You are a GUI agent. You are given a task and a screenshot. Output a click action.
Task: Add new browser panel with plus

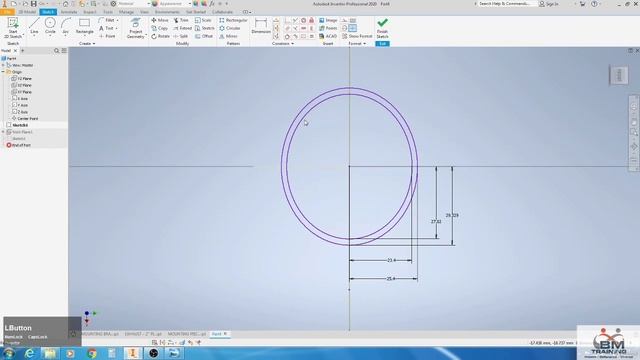[22, 51]
